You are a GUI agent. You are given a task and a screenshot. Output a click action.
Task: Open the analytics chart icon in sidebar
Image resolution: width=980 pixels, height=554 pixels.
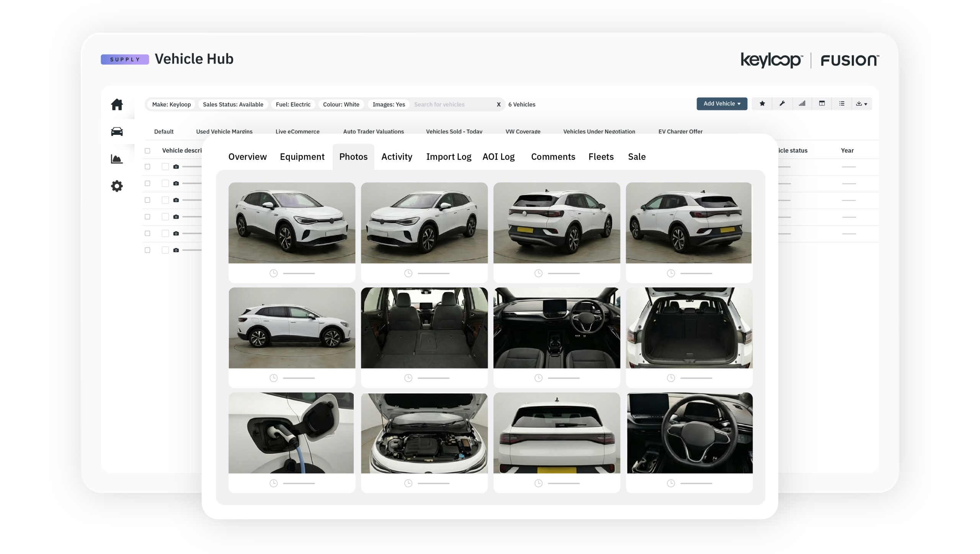tap(117, 159)
